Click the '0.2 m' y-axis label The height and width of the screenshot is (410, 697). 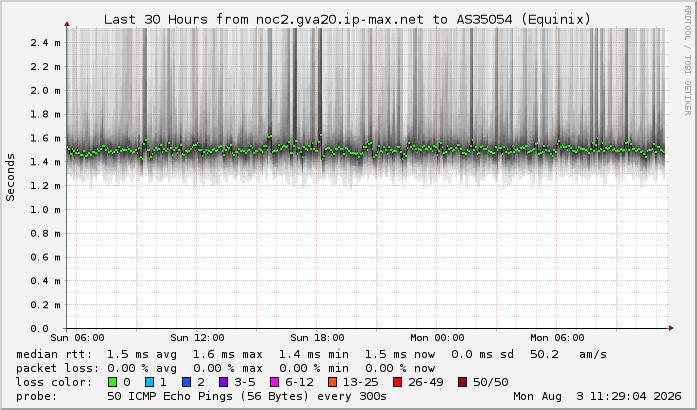(x=45, y=305)
